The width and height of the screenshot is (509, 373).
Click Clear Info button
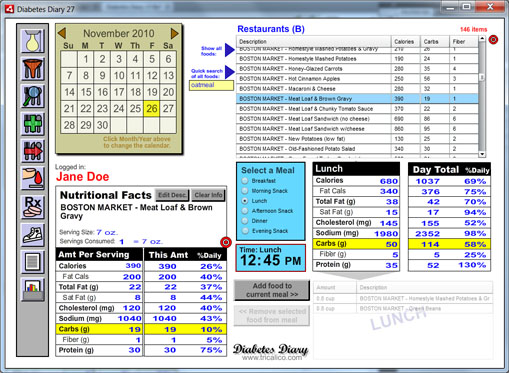click(208, 195)
